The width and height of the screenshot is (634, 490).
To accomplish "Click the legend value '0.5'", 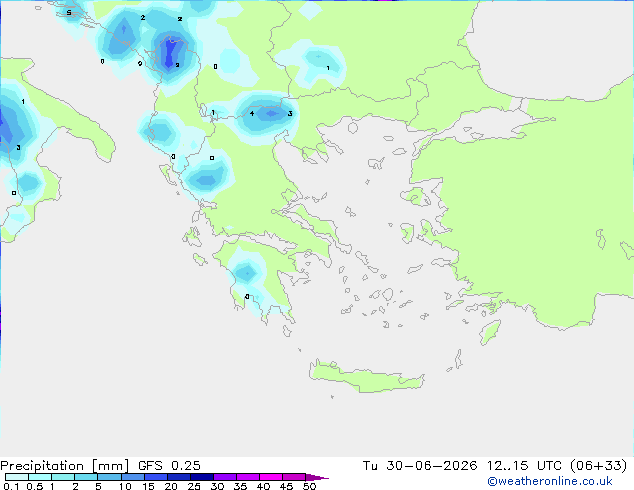I will click(35, 486).
